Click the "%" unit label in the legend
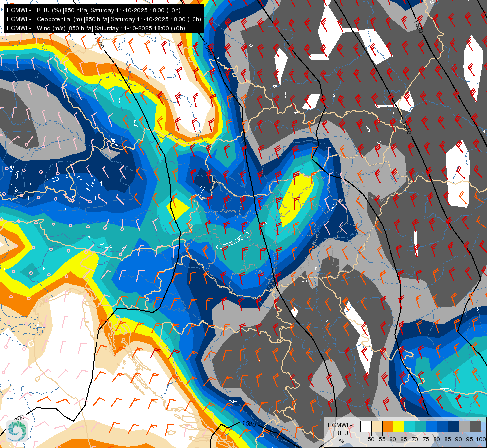This screenshot has height=448, width=487. tap(342, 441)
